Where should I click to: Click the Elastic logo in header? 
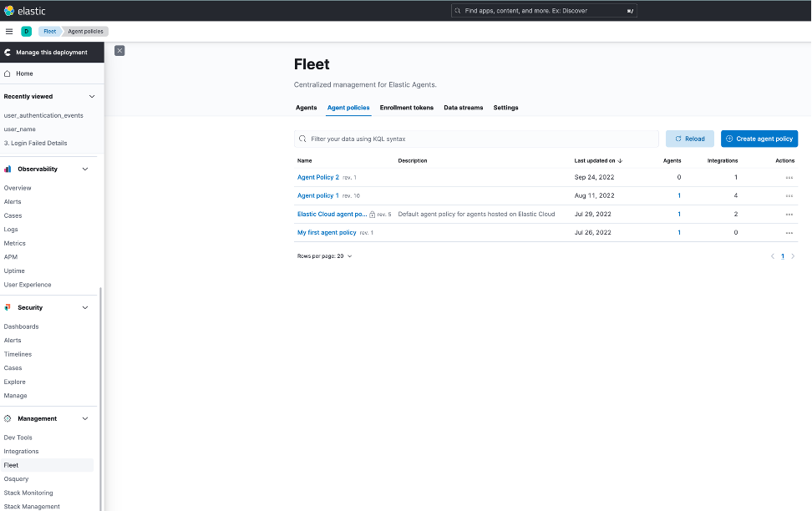[9, 11]
